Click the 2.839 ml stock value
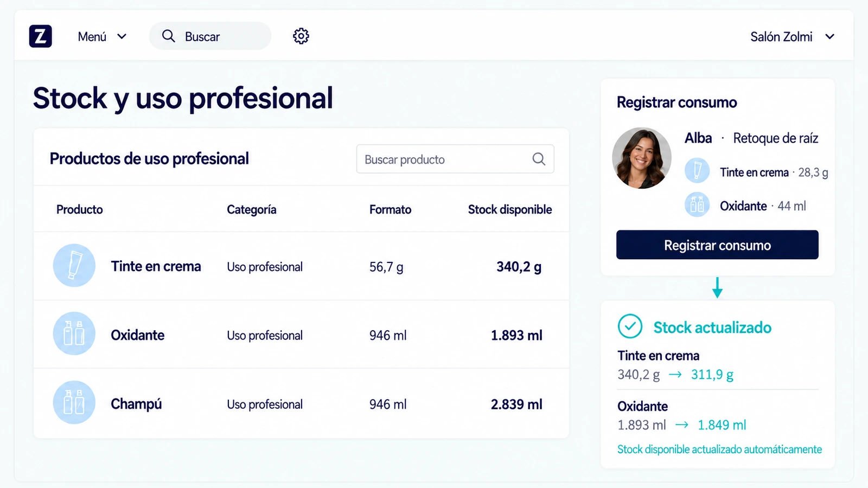 516,404
